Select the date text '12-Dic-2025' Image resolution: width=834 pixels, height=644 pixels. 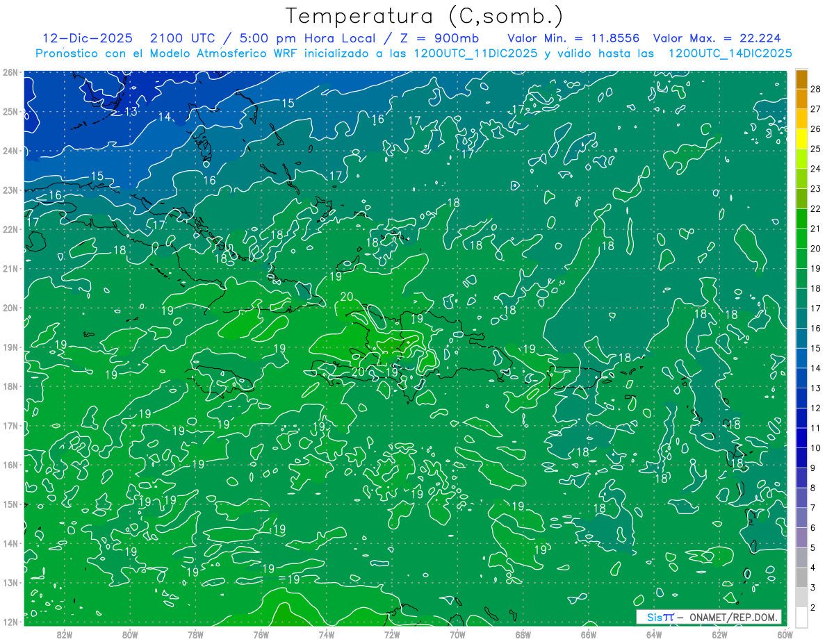(x=88, y=38)
